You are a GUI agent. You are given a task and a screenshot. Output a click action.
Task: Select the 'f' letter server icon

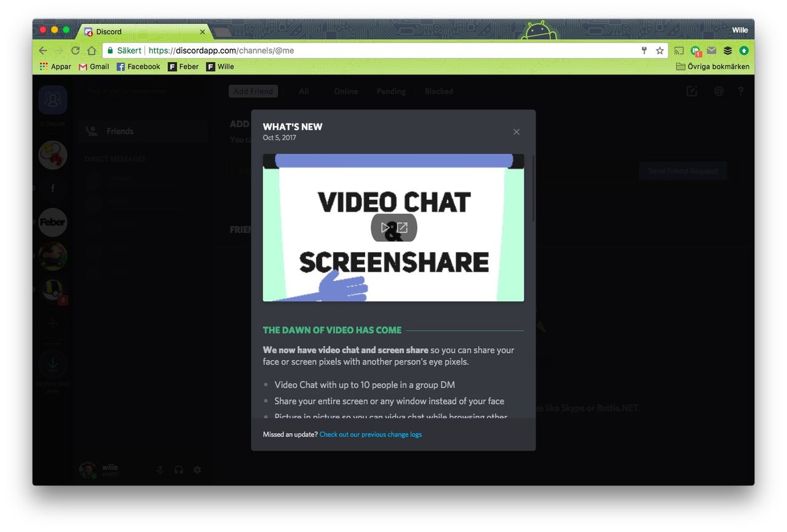[53, 189]
